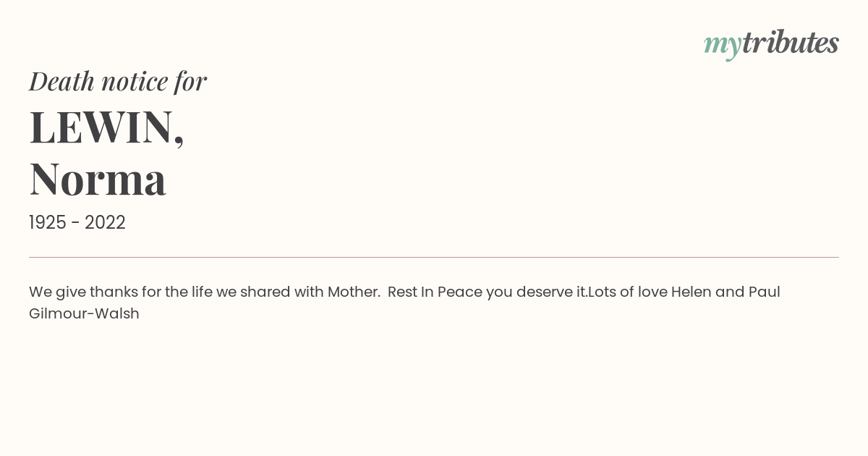Select the 2022 death year

coord(105,223)
